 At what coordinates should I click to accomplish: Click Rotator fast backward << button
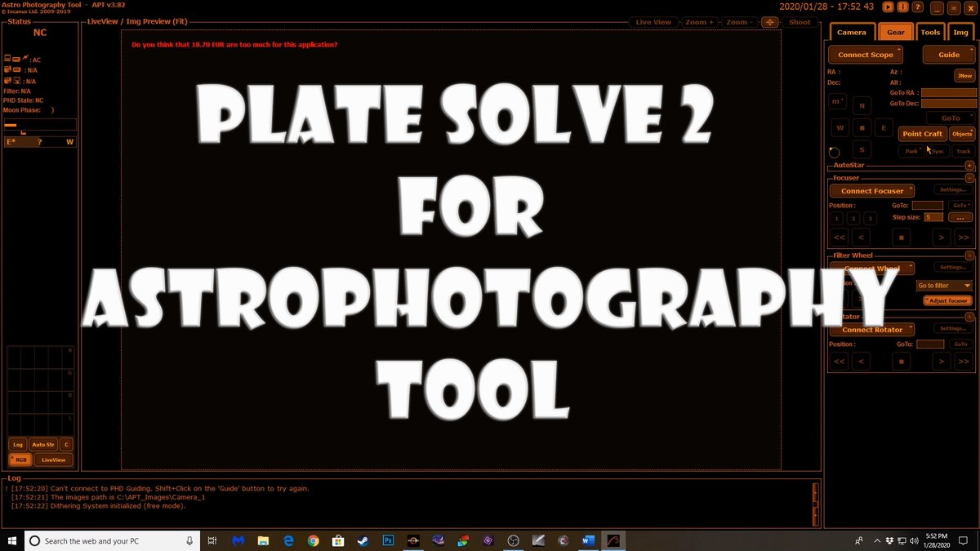point(839,361)
